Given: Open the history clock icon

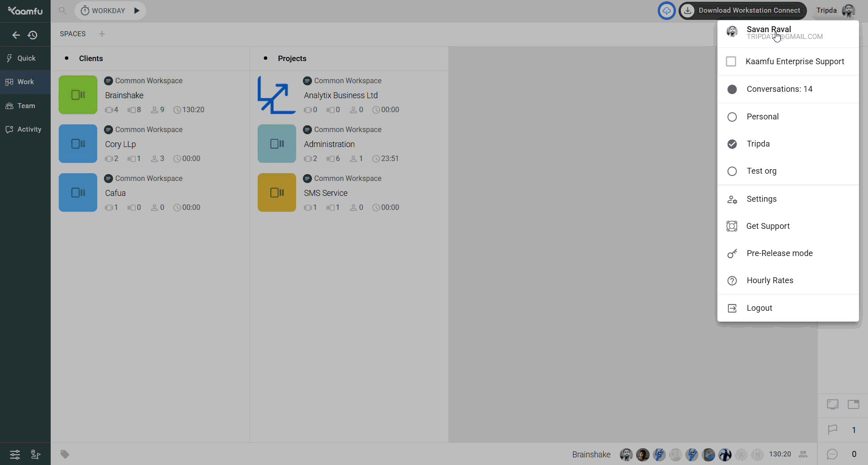Looking at the screenshot, I should [x=33, y=35].
